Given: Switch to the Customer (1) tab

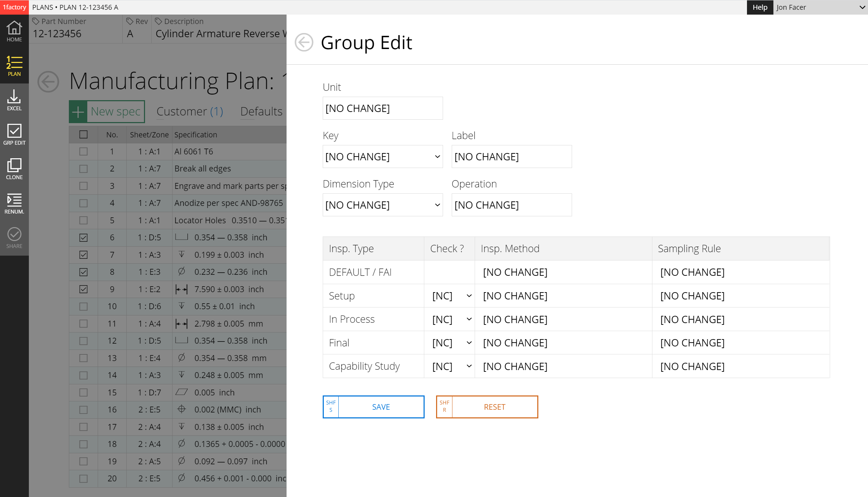Looking at the screenshot, I should point(190,111).
